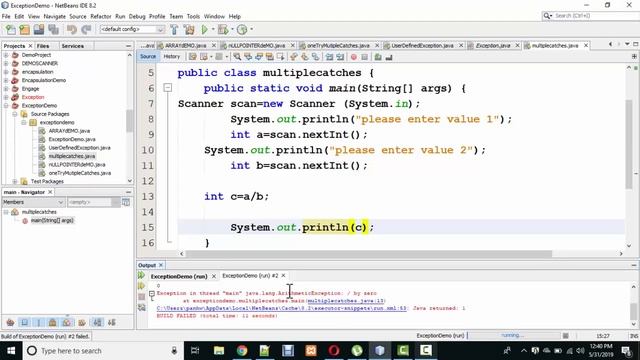Click the Debug Project toolbar icon
Viewport: 640px width, 360px height.
pyautogui.click(x=223, y=29)
